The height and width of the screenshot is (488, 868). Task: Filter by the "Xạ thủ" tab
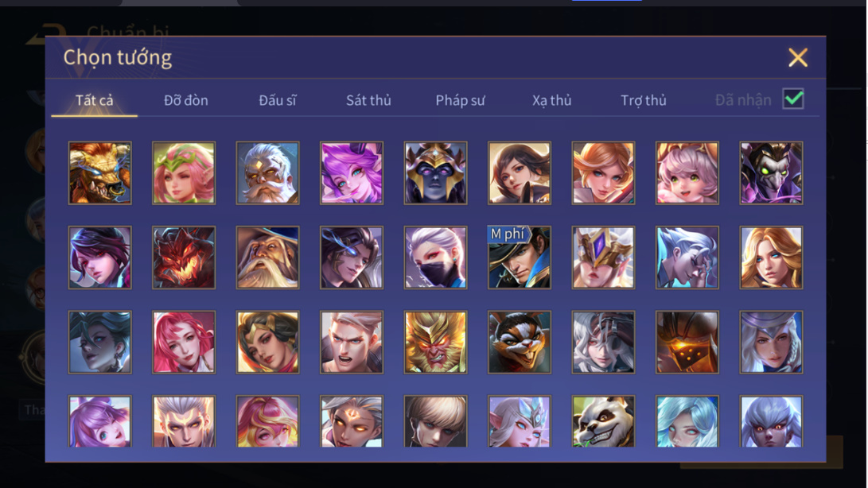552,100
